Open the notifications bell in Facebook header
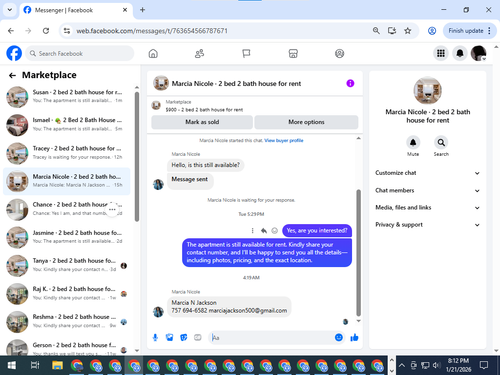This screenshot has width=500, height=375. click(460, 53)
